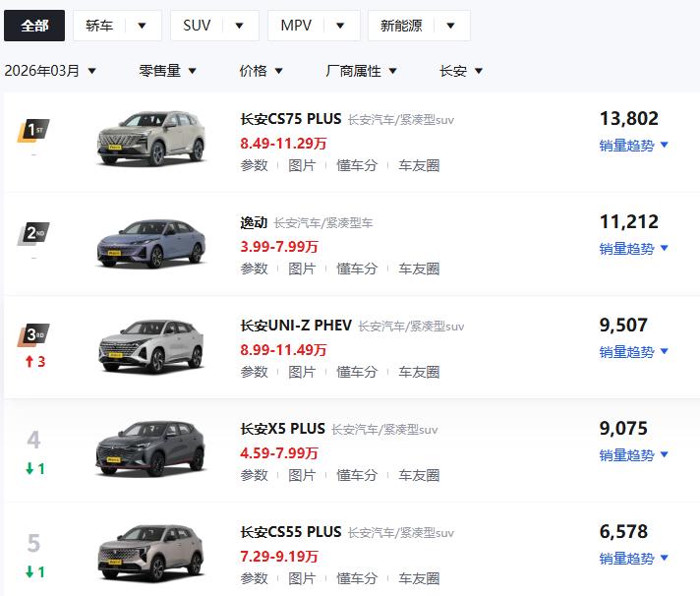Click the 1st place rank badge
Viewport: 700px width, 596px height.
[33, 130]
